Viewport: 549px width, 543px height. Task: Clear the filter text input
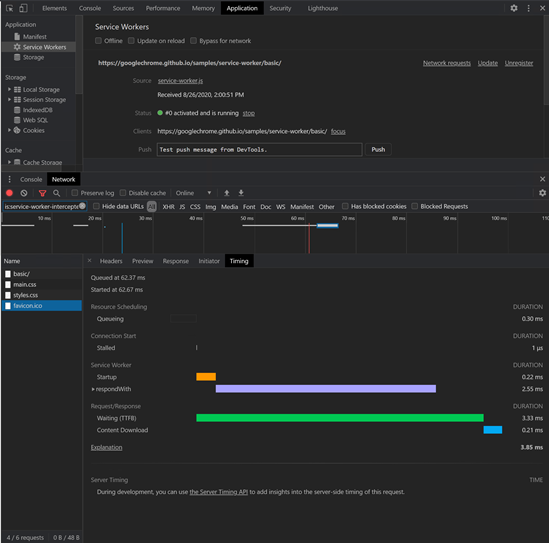click(x=82, y=206)
